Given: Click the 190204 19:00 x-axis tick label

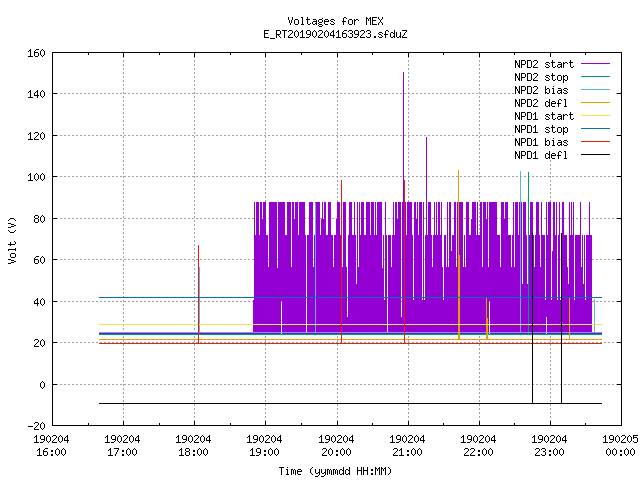Looking at the screenshot, I should [264, 446].
